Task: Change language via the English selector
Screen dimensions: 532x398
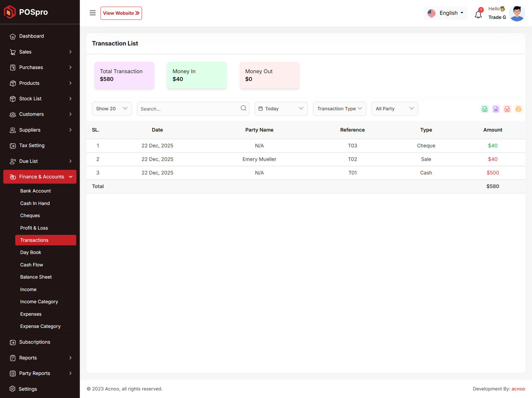Action: click(x=445, y=13)
